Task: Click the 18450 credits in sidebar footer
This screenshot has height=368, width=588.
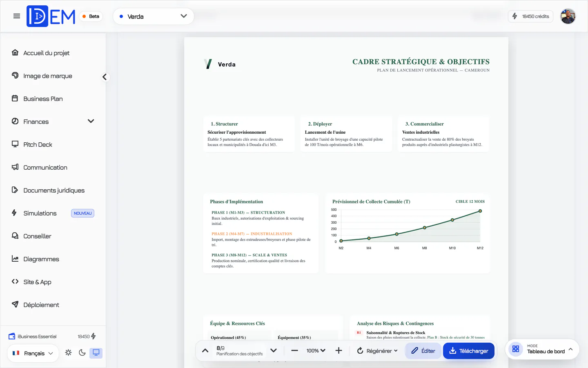Action: coord(87,337)
